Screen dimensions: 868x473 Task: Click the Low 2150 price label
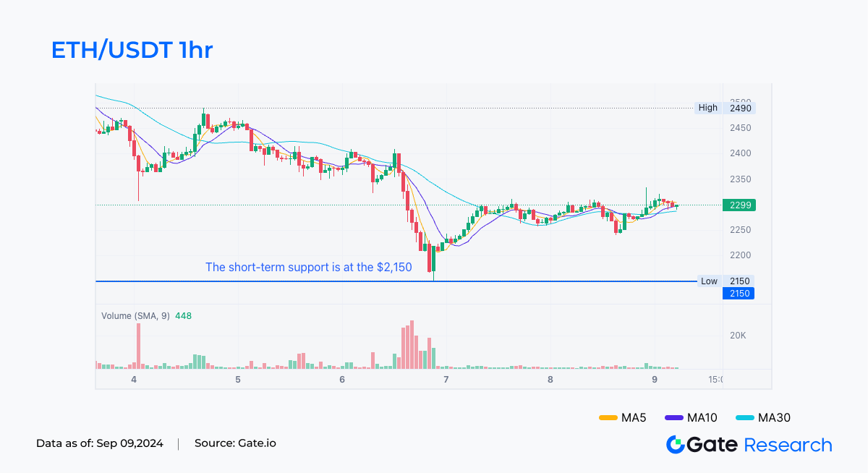726,281
